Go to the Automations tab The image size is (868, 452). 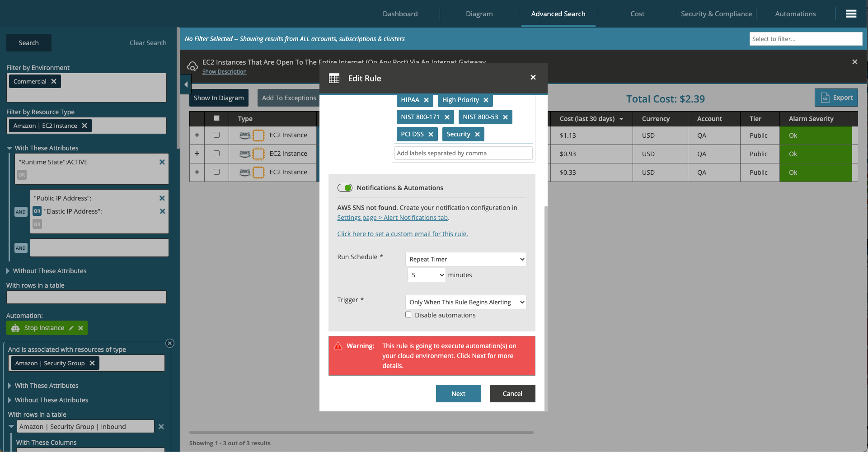click(796, 14)
